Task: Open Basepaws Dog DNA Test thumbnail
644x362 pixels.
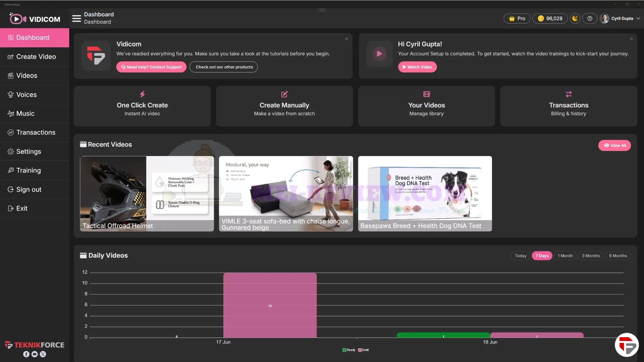Action: coord(425,194)
